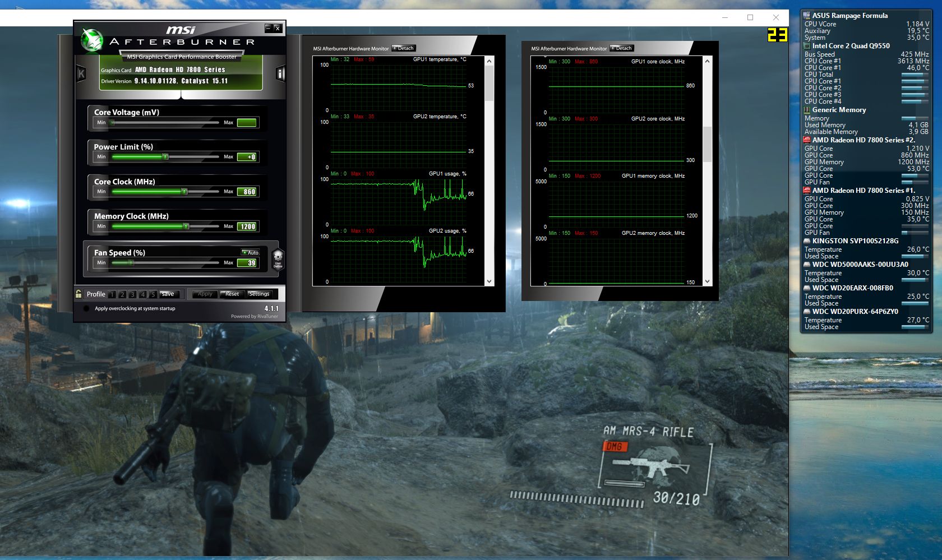This screenshot has height=560, width=942.
Task: Select profile slot 3
Action: [x=132, y=294]
